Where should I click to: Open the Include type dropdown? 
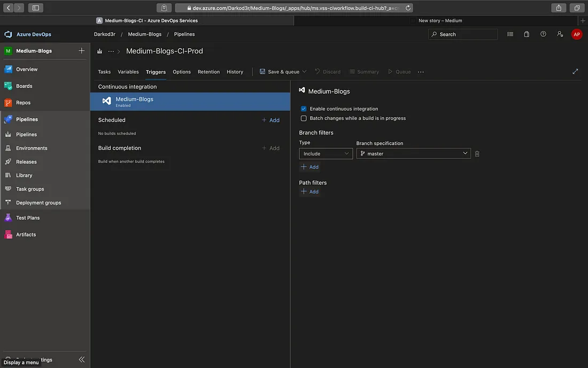[326, 154]
